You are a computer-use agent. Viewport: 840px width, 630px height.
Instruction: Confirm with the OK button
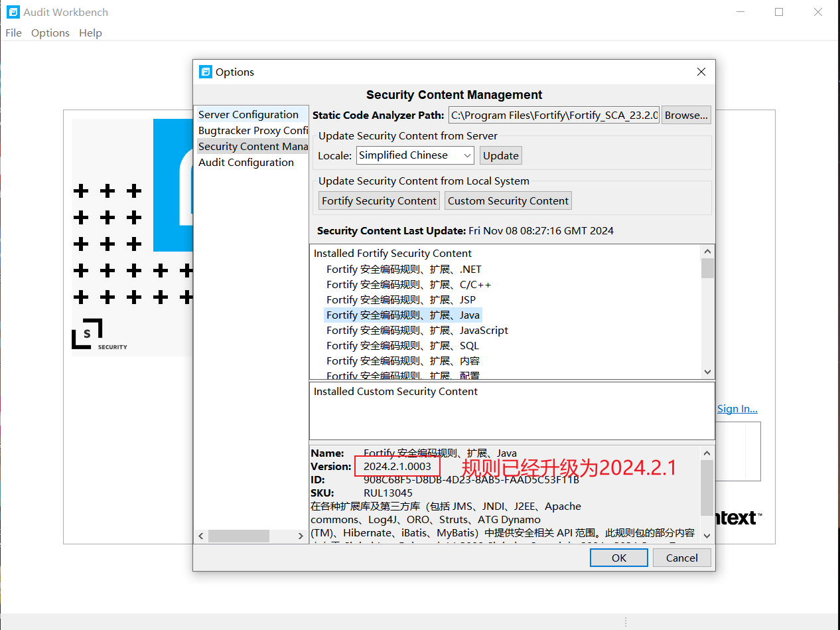click(618, 558)
